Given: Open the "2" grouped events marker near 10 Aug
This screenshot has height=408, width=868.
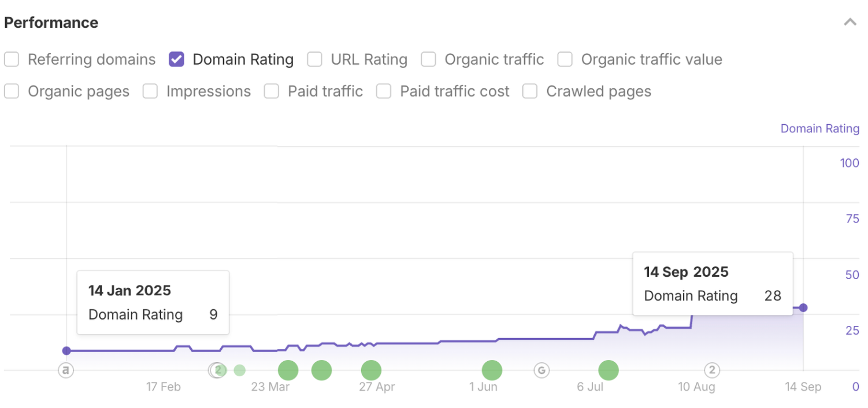Looking at the screenshot, I should [712, 370].
